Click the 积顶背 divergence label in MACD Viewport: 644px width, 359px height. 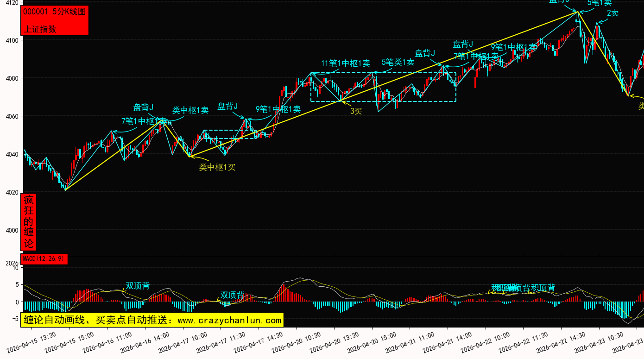coord(543,288)
